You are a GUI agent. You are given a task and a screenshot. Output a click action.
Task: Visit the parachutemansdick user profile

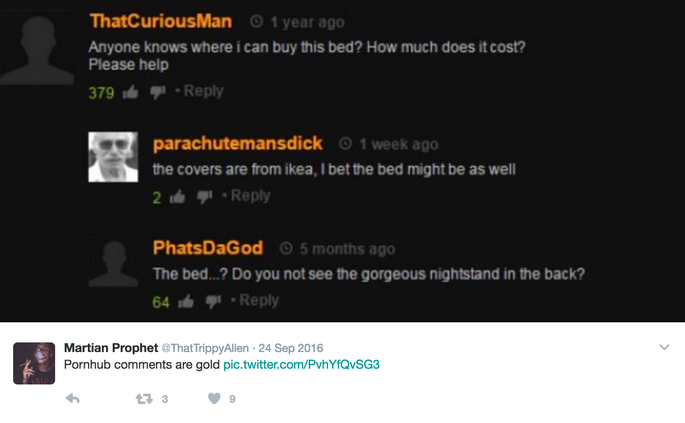click(x=238, y=143)
